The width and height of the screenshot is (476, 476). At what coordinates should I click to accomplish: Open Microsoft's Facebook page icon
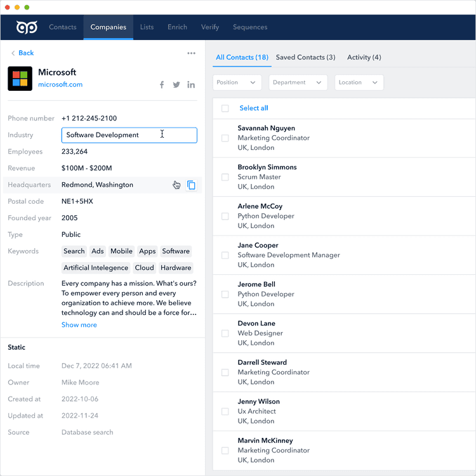(162, 85)
